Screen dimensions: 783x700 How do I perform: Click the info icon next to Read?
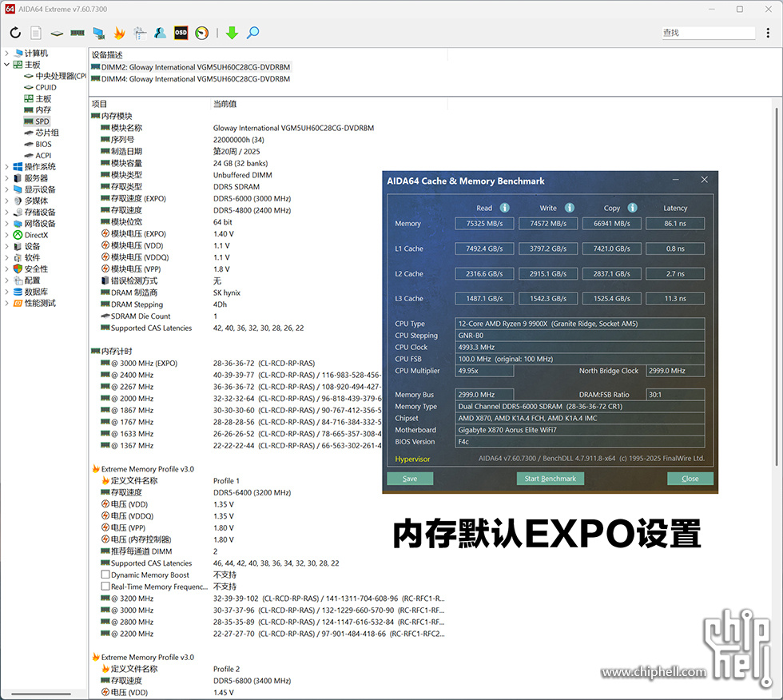pyautogui.click(x=505, y=208)
